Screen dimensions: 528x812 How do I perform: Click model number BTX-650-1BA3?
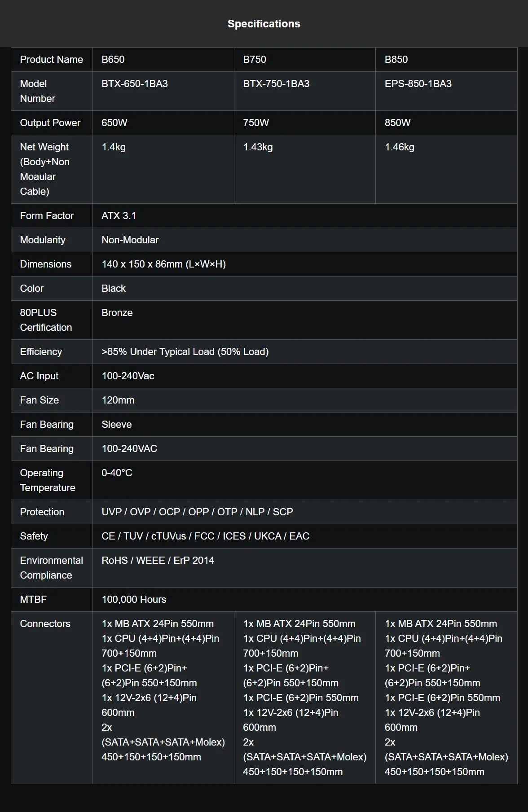click(135, 83)
